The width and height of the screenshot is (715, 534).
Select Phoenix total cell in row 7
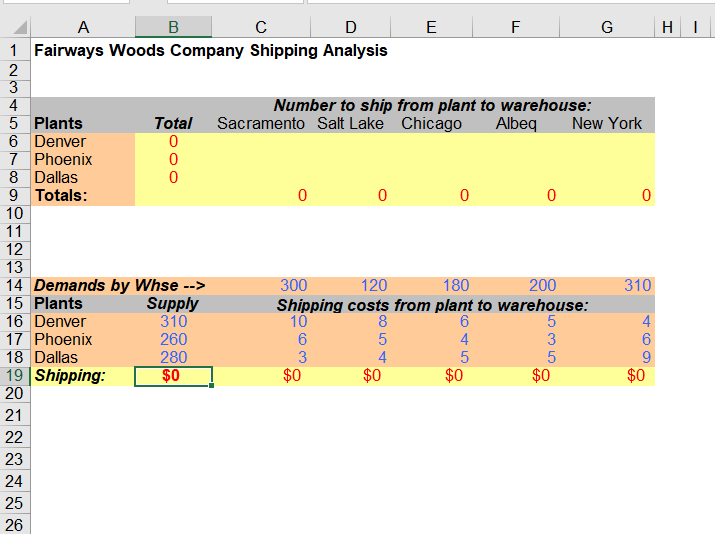tap(173, 159)
